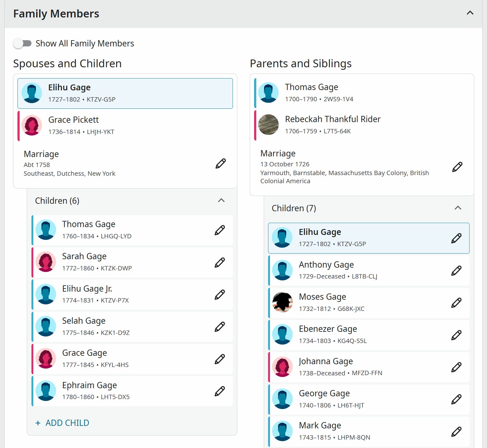
Task: Edit sibling Anthony Gage relationship
Action: (456, 270)
